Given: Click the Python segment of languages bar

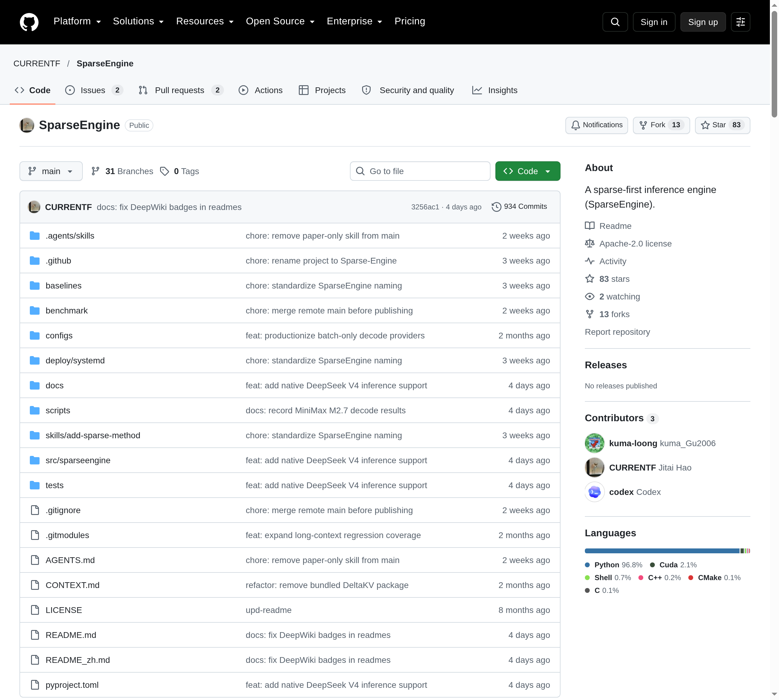Looking at the screenshot, I should (662, 551).
